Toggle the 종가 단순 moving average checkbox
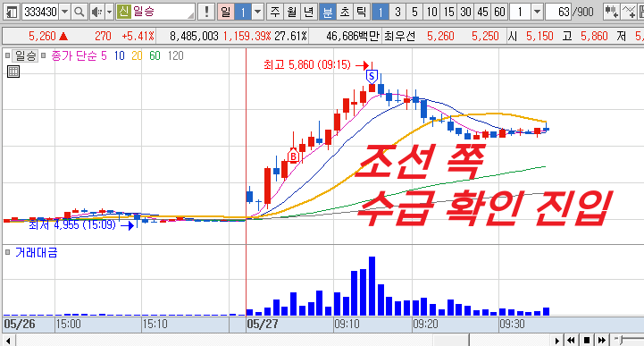 (x=43, y=55)
